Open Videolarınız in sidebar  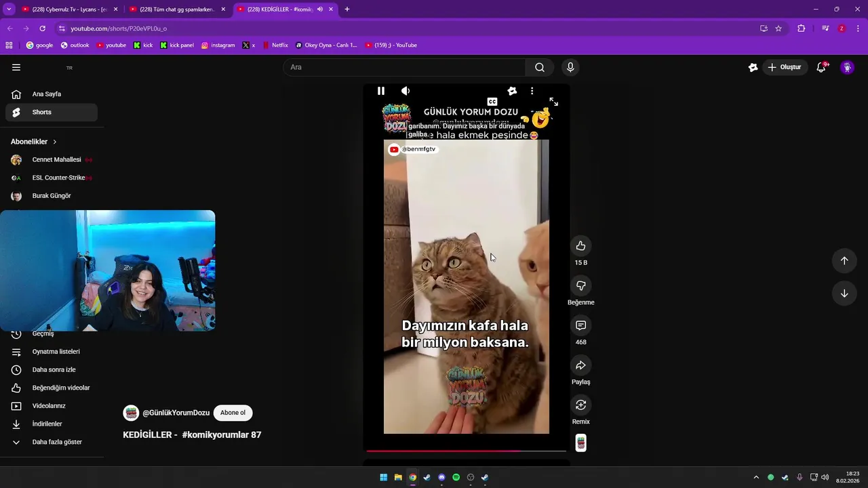52,406
